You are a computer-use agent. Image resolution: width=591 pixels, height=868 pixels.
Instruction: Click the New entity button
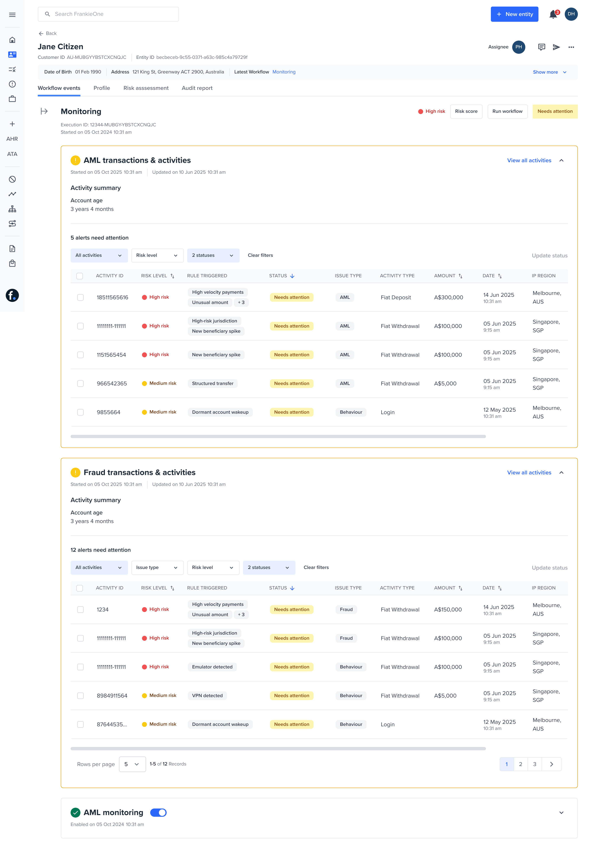[x=514, y=14]
